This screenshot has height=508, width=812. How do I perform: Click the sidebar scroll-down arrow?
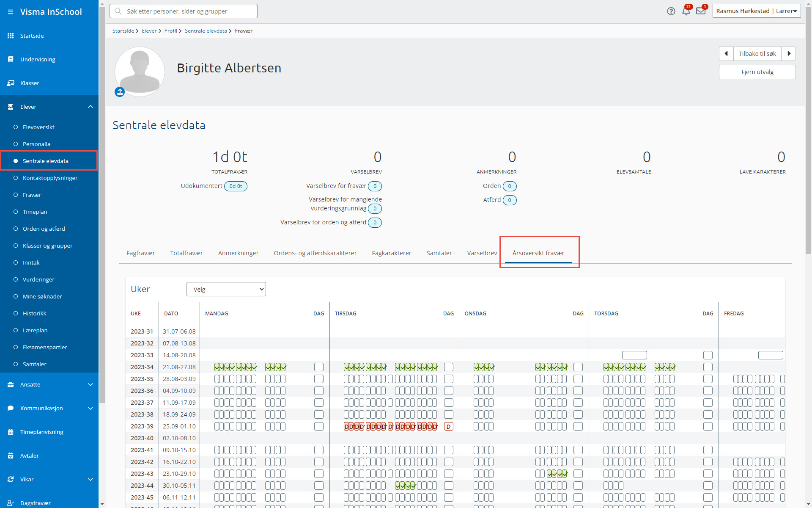101,504
